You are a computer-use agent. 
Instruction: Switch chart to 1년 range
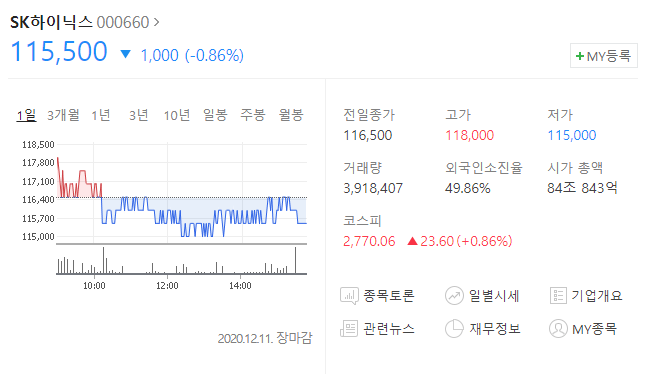101,115
